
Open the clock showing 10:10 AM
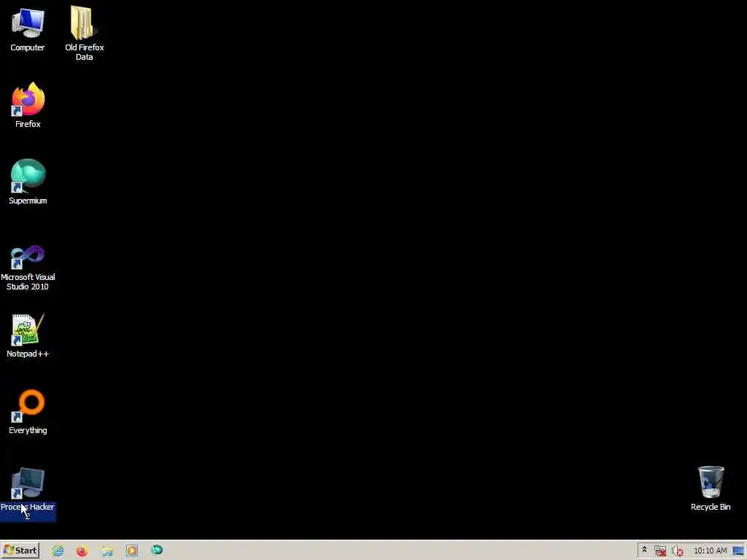[x=711, y=551]
